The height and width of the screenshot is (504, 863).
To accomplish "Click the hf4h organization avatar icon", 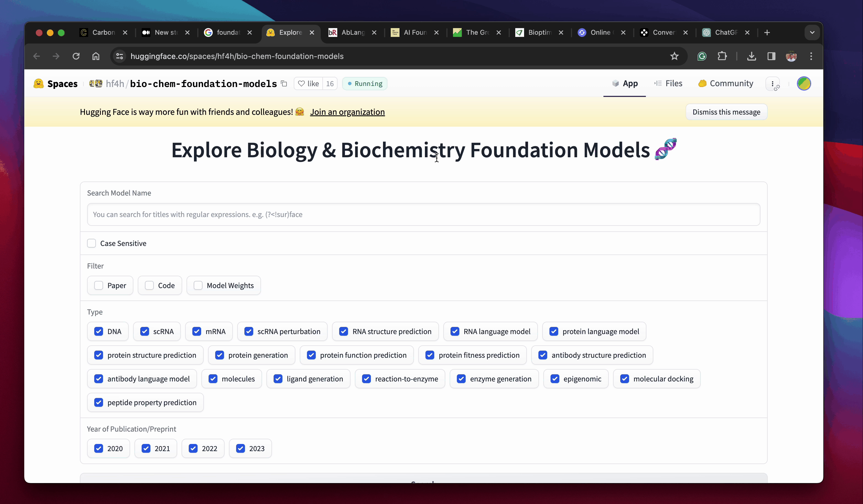I will tap(96, 83).
